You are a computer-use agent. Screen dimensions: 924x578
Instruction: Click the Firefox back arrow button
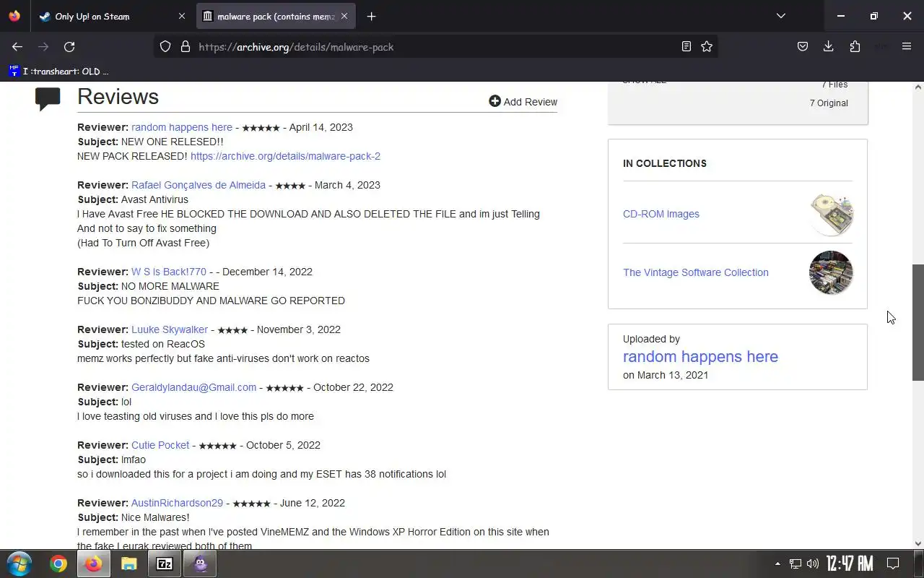(x=17, y=46)
